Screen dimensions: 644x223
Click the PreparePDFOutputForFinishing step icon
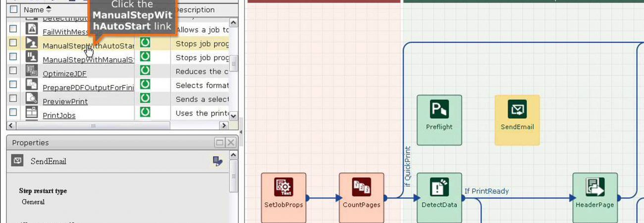pyautogui.click(x=32, y=84)
